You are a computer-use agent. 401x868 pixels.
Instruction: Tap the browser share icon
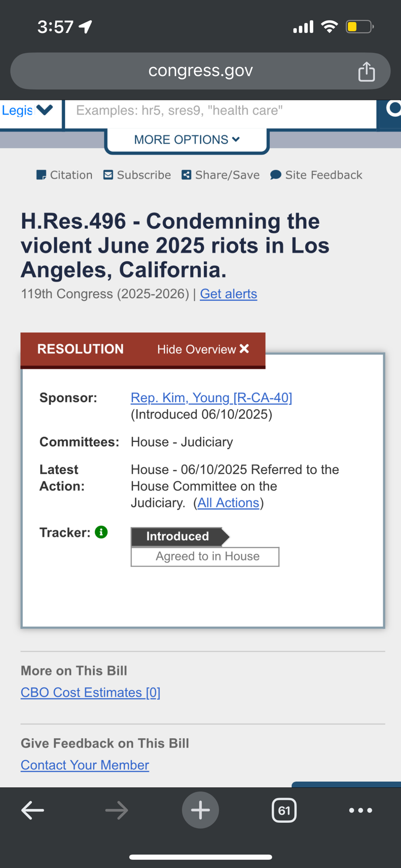pyautogui.click(x=366, y=72)
